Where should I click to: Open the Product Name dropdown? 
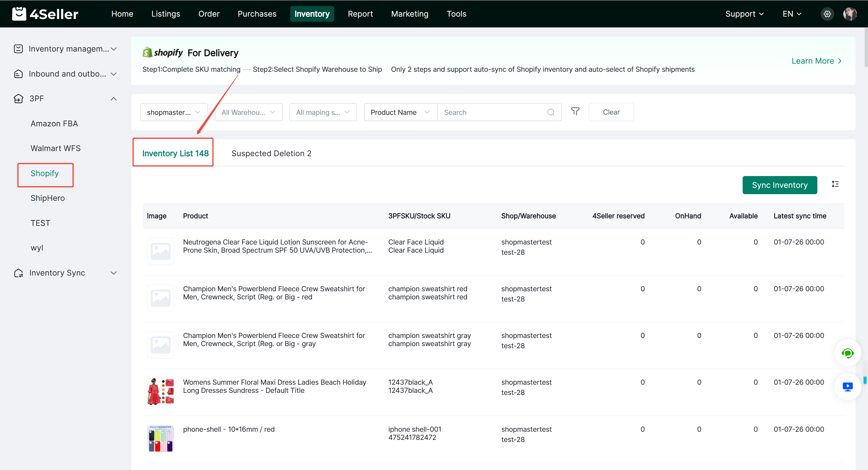click(400, 112)
